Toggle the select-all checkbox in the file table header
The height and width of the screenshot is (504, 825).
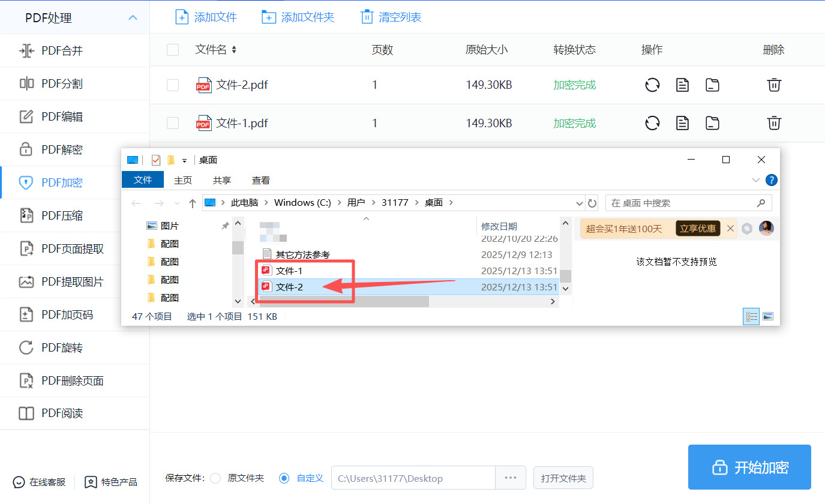(x=173, y=50)
